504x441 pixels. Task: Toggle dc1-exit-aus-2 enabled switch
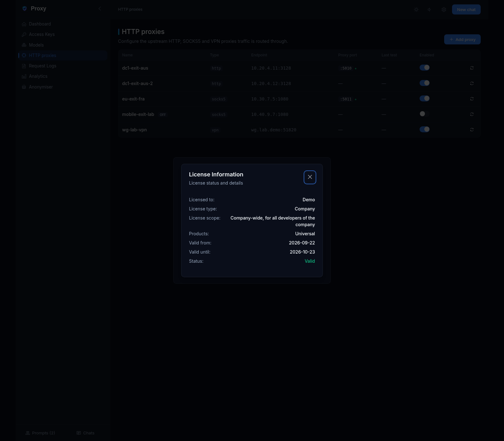pos(424,83)
